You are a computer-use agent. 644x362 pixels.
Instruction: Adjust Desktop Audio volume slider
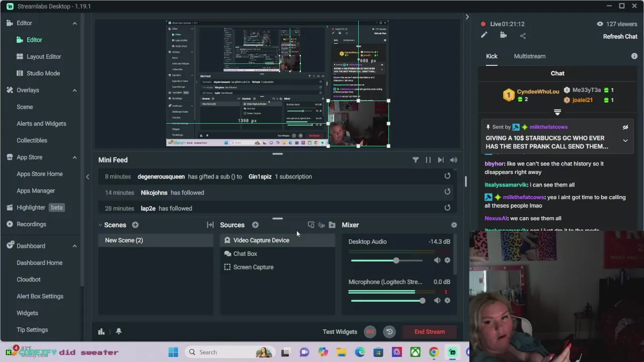pos(386,260)
